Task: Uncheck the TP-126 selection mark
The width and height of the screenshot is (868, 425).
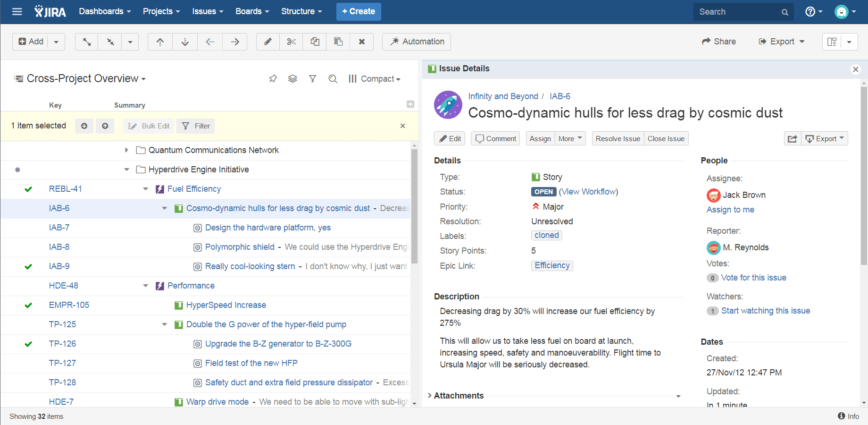Action: [x=28, y=344]
